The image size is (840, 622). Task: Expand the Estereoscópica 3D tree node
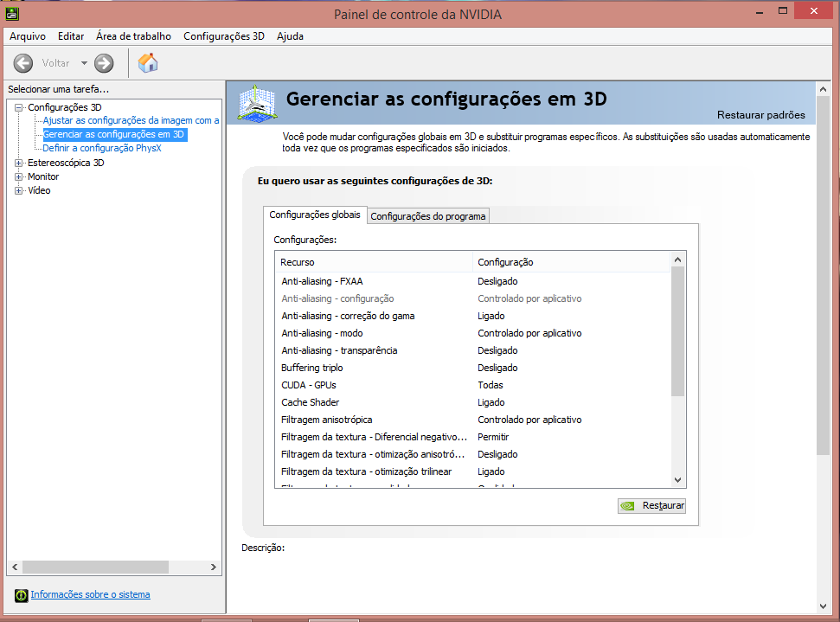[19, 163]
